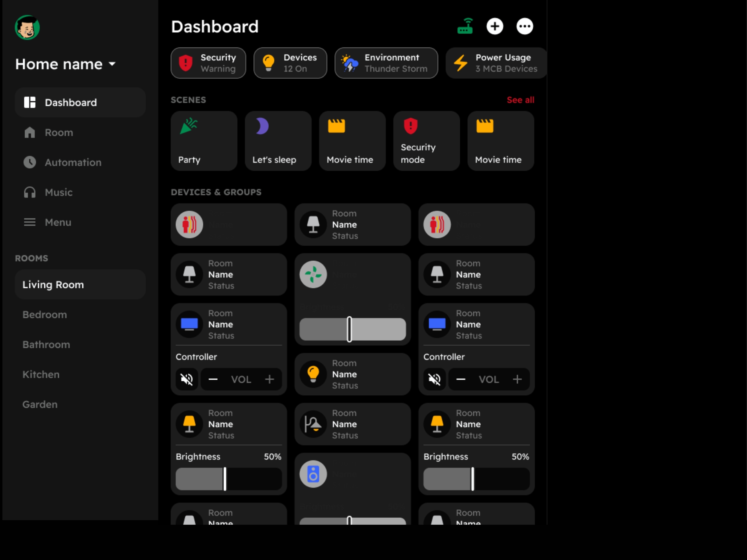
Task: Select Living Room in rooms list
Action: pyautogui.click(x=80, y=284)
